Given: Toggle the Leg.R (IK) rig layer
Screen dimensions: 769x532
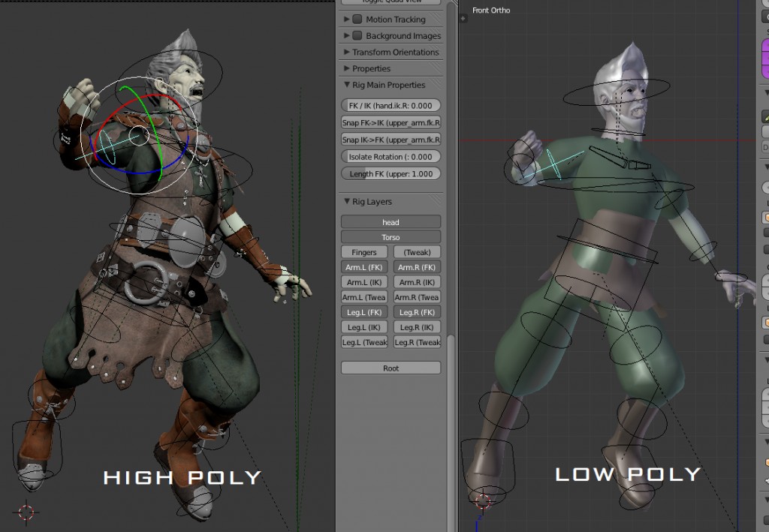Looking at the screenshot, I should pos(417,326).
